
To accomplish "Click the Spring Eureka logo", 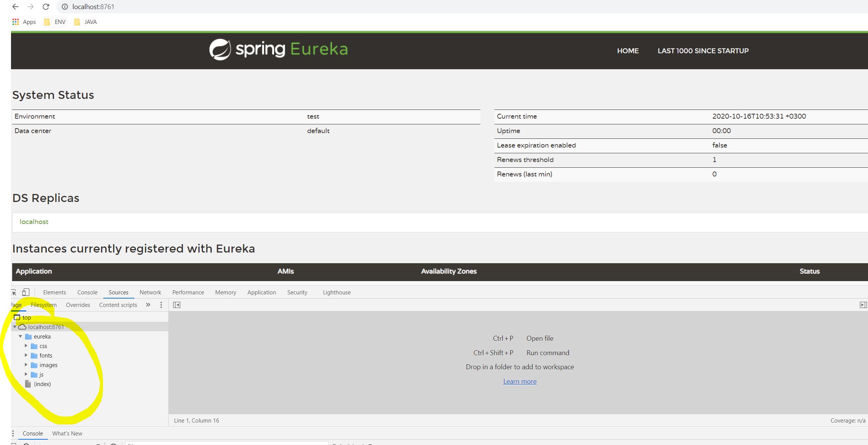I will [278, 49].
